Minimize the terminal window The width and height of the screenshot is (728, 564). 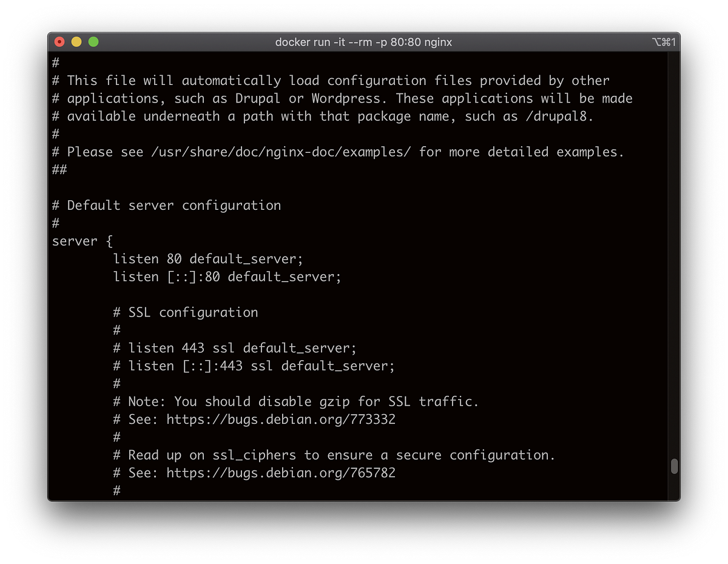click(76, 41)
